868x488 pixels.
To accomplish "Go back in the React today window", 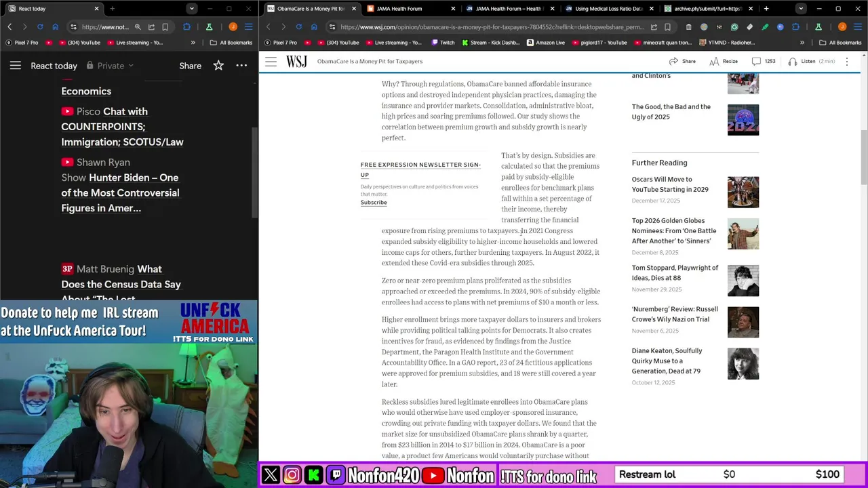I will pos(9,26).
